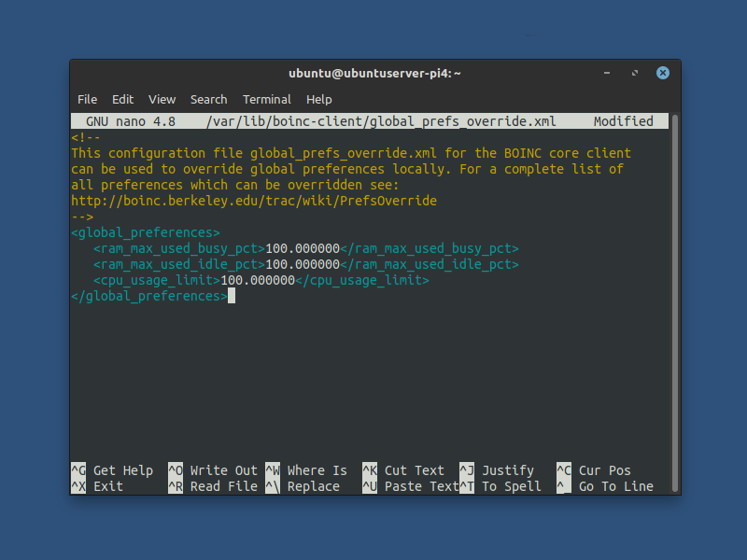Click the opening <cpu_usage_limit> tag
The width and height of the screenshot is (747, 560).
157,280
